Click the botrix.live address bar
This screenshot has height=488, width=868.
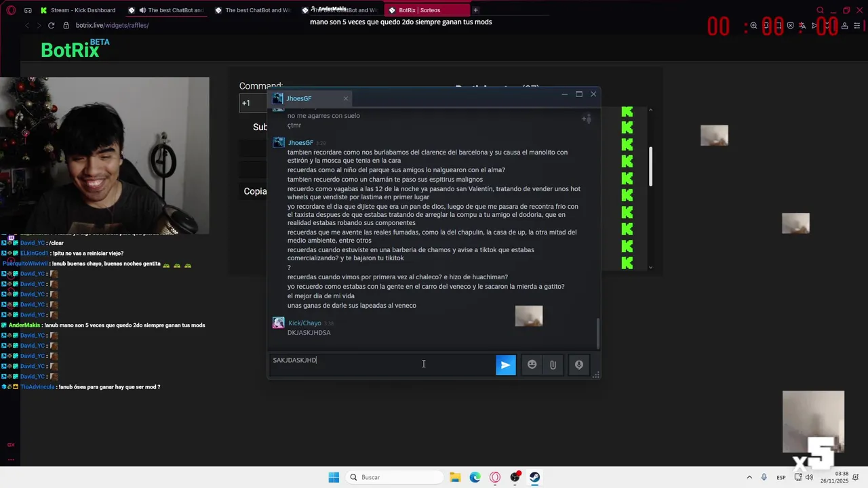pos(112,25)
